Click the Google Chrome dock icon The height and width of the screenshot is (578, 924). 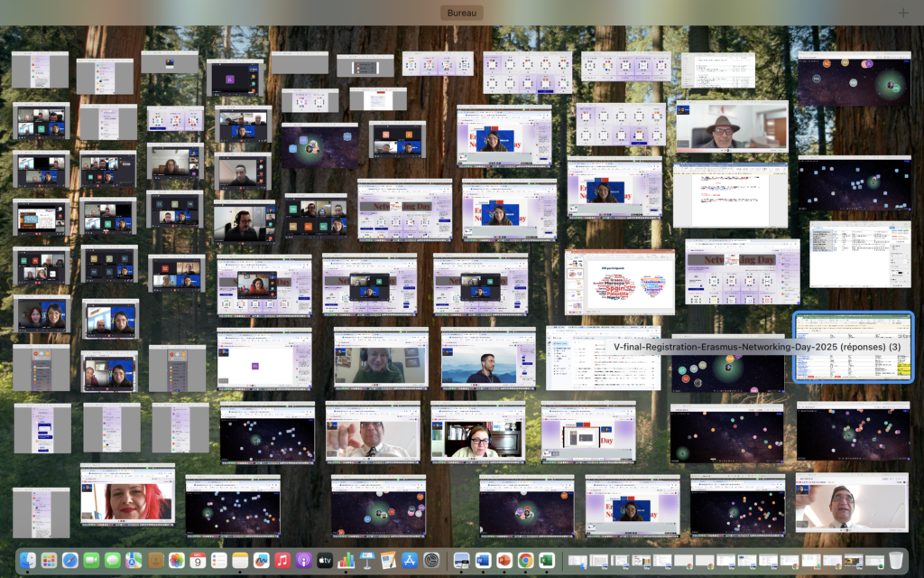525,560
